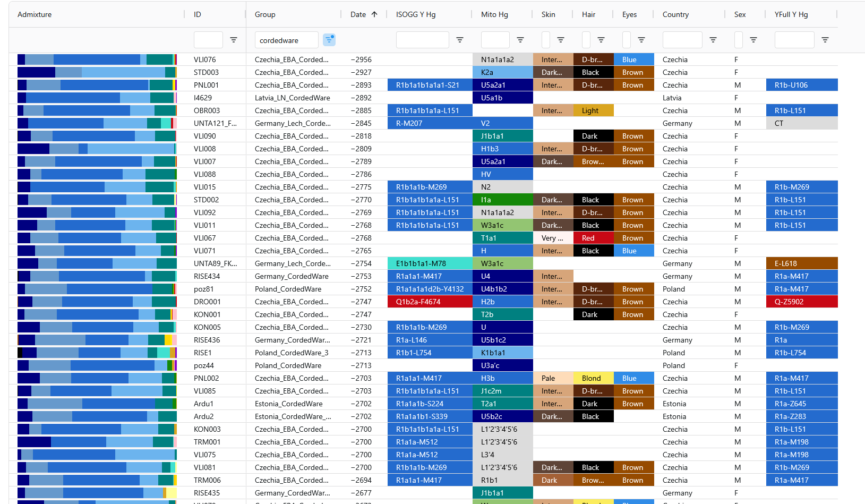This screenshot has width=865, height=504.
Task: Open the Sex column filter icon
Action: coord(753,40)
